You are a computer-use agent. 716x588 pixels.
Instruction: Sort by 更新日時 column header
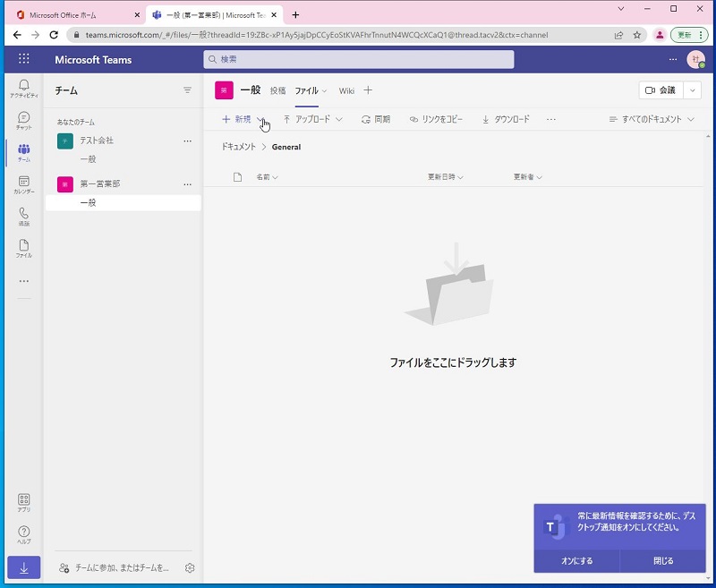tap(445, 177)
